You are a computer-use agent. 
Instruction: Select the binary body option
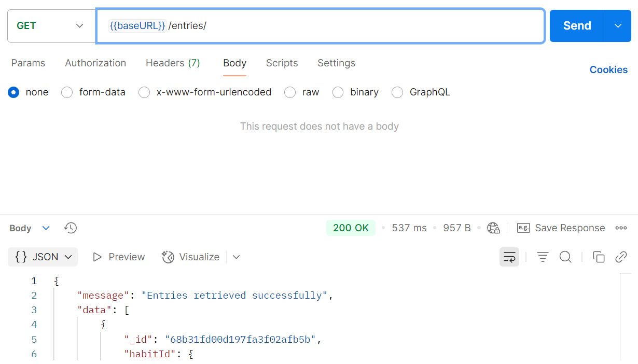338,92
